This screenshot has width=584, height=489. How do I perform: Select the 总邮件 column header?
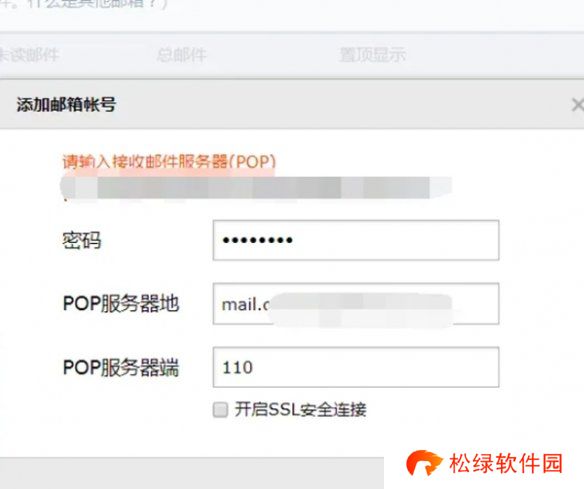pyautogui.click(x=181, y=55)
